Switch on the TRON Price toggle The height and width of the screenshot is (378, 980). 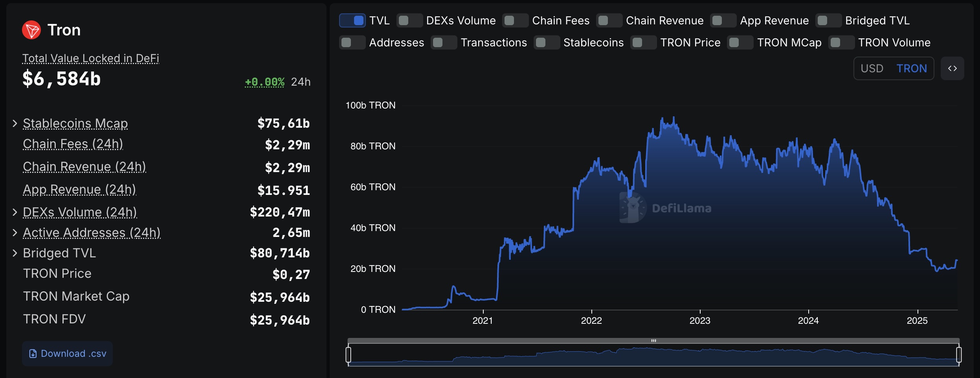[x=643, y=42]
